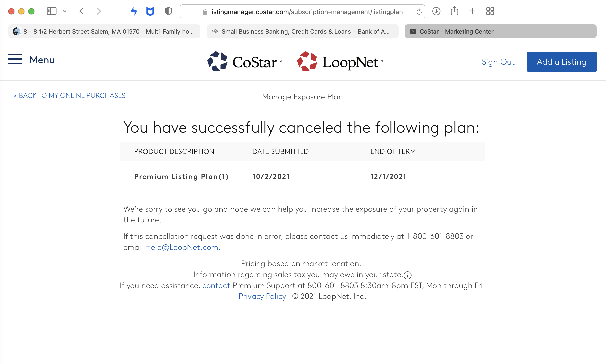Click the address bar URL field
606x364 pixels.
pyautogui.click(x=306, y=12)
